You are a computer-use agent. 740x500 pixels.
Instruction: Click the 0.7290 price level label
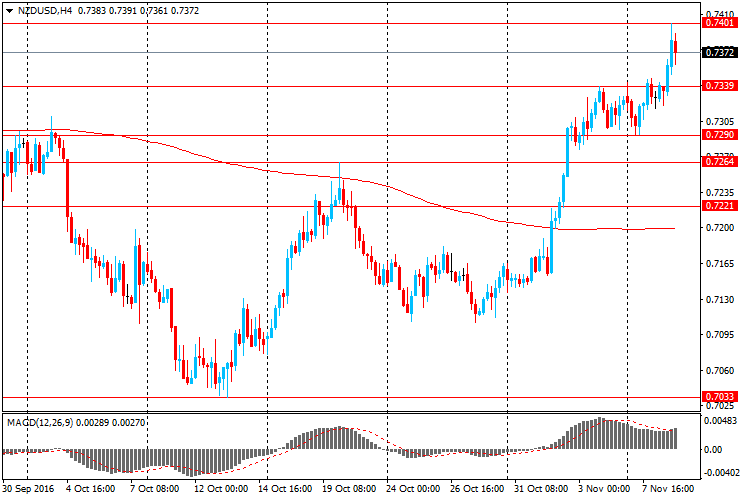click(720, 134)
